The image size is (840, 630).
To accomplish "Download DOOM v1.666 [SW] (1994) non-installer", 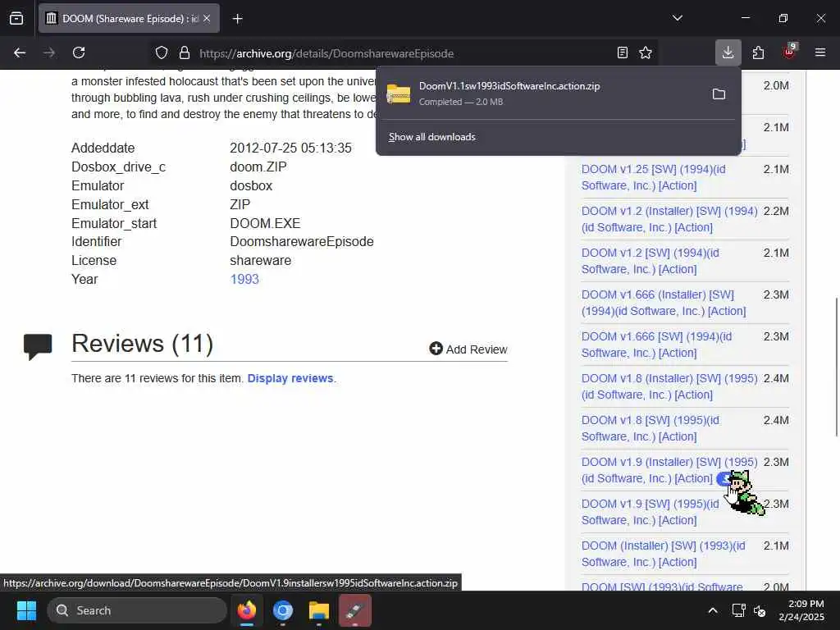I will [657, 345].
